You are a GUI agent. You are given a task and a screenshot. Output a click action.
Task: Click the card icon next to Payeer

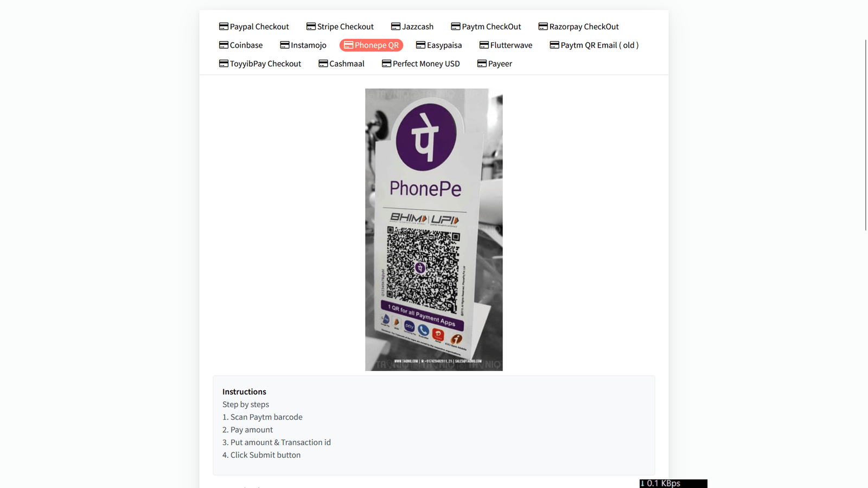click(x=482, y=63)
